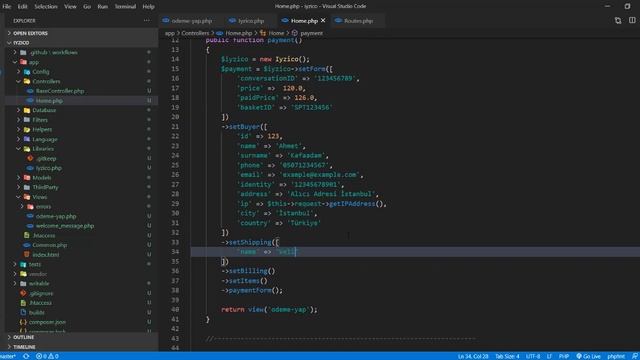Open odeme-yap.php in the Views folder
This screenshot has width=640, height=360.
point(56,216)
